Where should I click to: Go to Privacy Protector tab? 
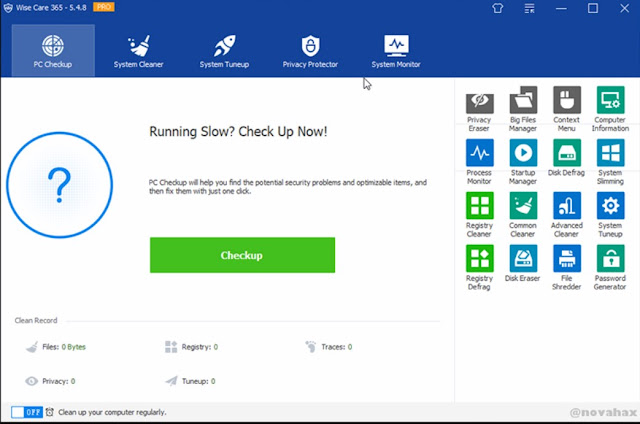point(310,51)
